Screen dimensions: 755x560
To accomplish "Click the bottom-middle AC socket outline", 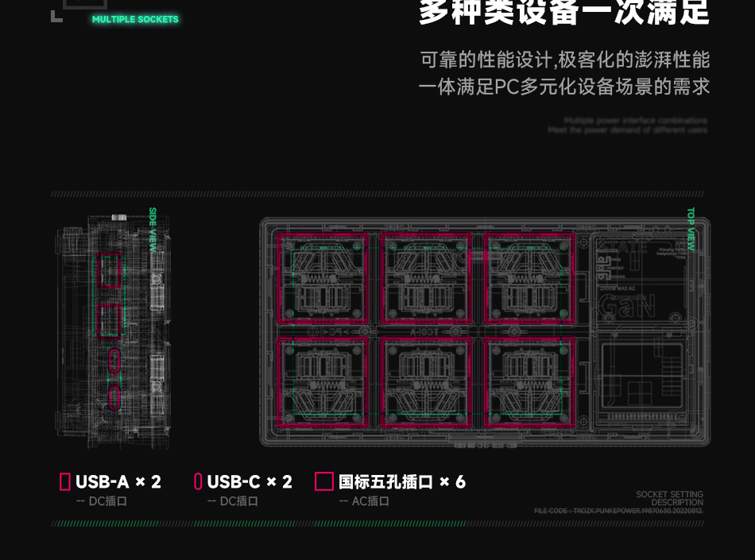I will [x=426, y=383].
